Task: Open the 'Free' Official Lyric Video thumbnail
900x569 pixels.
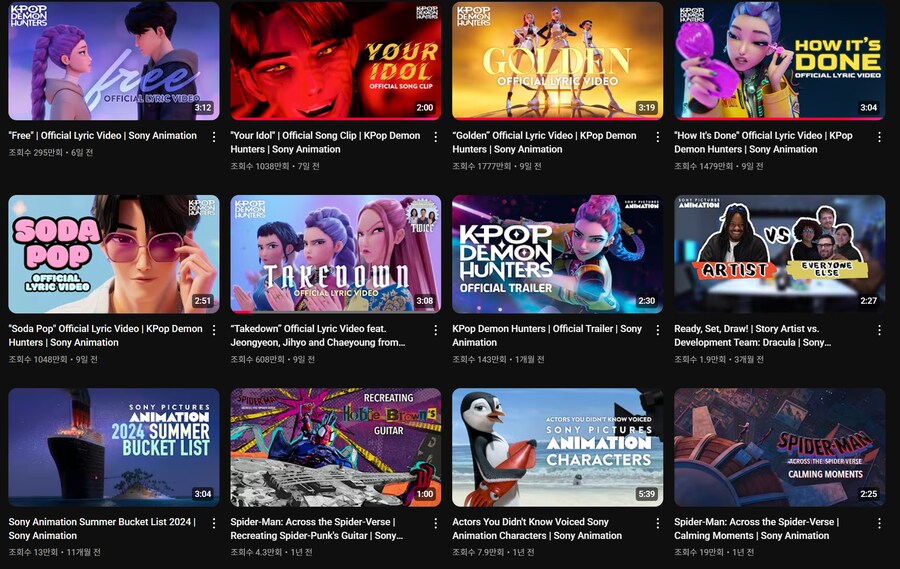Action: (x=114, y=61)
